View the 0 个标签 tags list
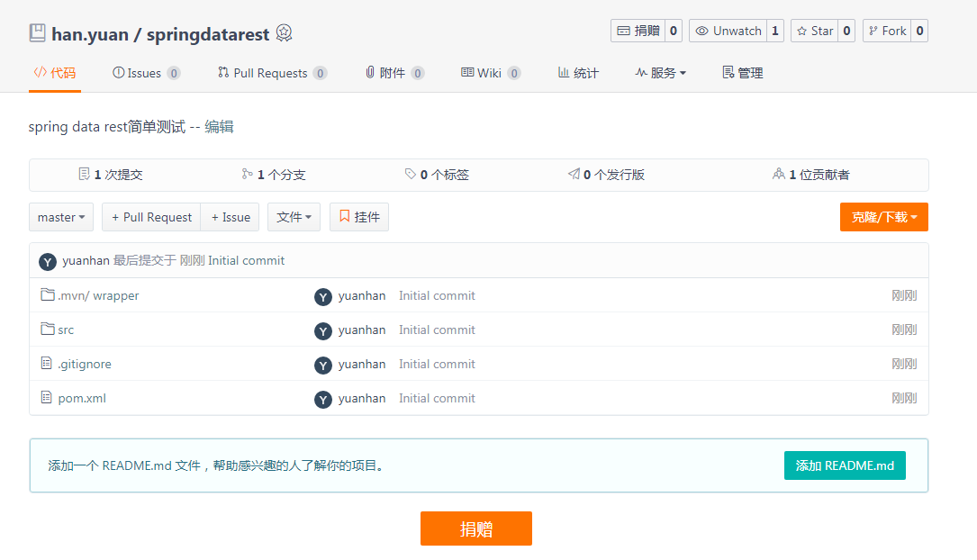977x560 pixels. tap(436, 175)
